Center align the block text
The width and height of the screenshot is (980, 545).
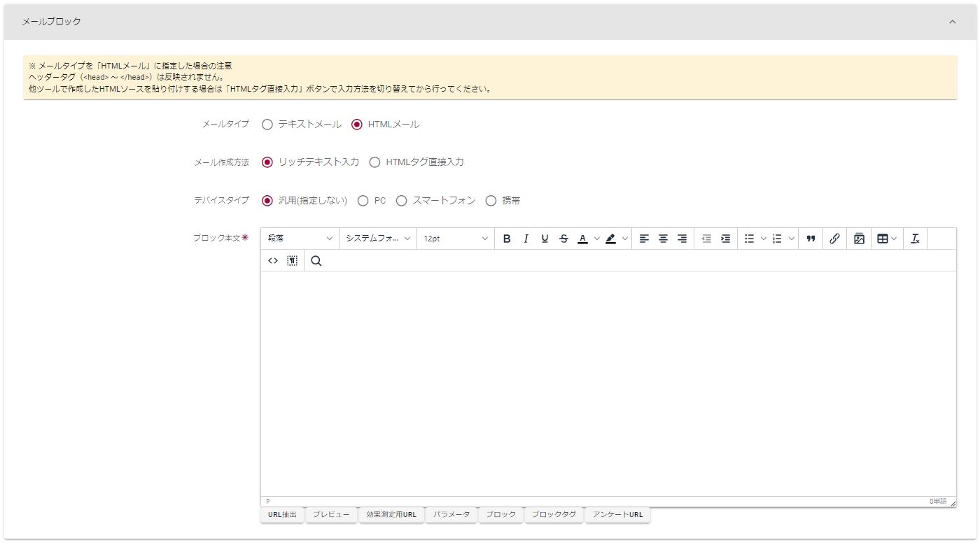[663, 239]
